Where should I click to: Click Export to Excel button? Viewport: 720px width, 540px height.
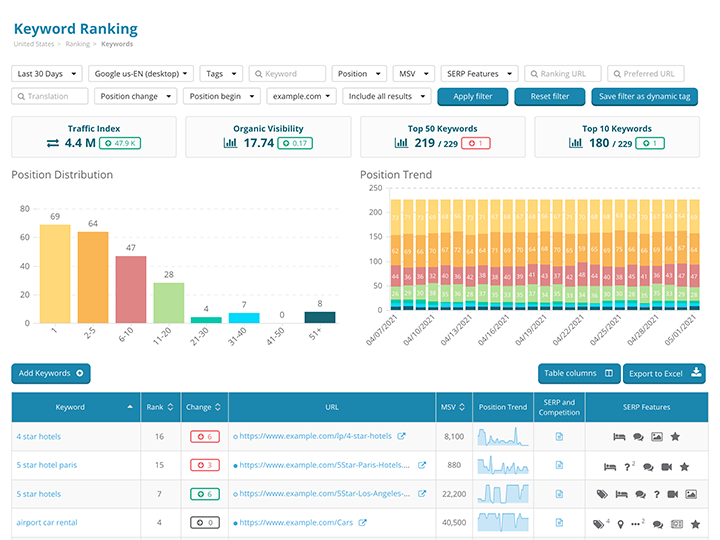coord(665,373)
